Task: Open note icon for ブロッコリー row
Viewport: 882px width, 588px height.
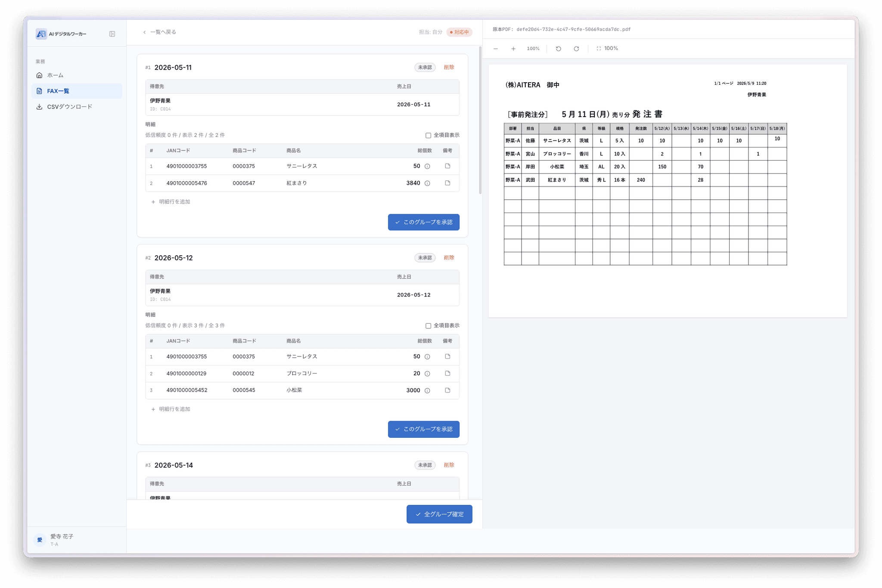Action: pyautogui.click(x=447, y=373)
